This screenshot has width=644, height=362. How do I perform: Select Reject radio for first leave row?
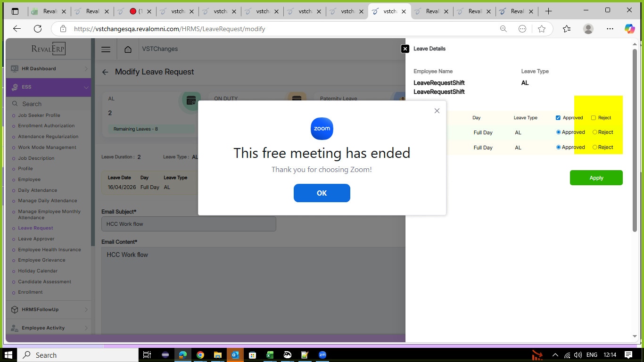click(x=595, y=132)
